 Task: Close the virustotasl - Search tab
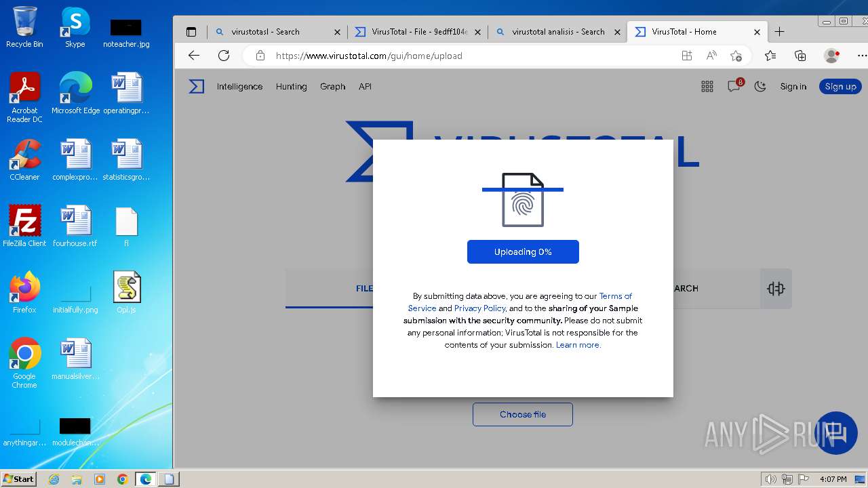pyautogui.click(x=338, y=32)
